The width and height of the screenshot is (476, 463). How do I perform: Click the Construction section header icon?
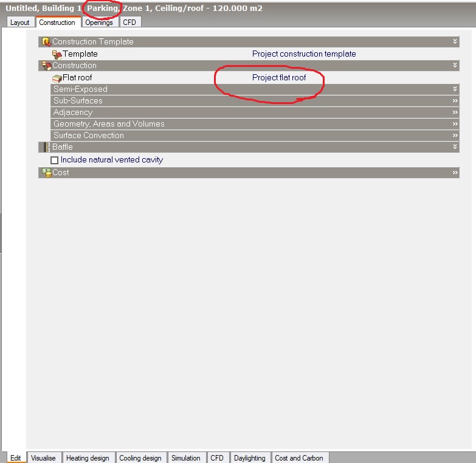tap(46, 66)
